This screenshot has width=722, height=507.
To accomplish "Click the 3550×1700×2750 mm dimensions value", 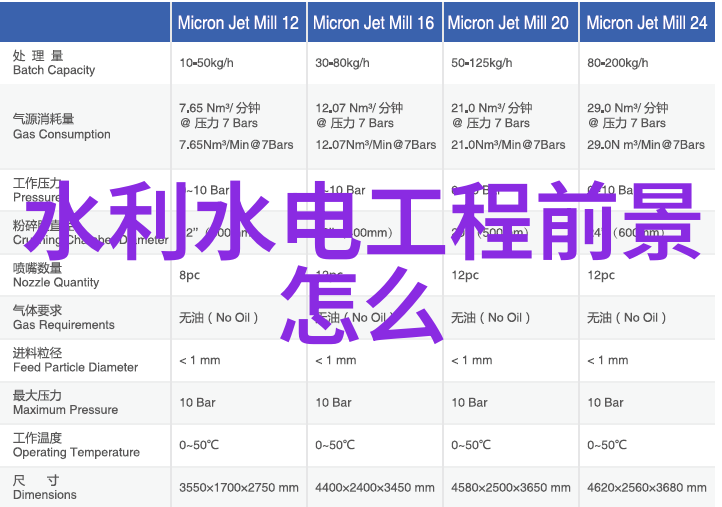I will click(239, 488).
